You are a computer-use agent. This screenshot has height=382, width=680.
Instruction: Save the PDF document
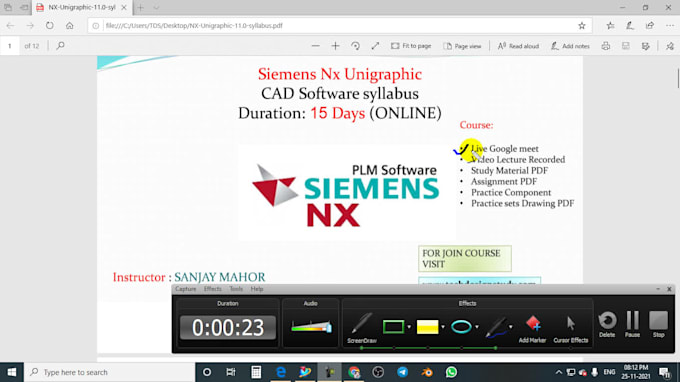pos(625,46)
